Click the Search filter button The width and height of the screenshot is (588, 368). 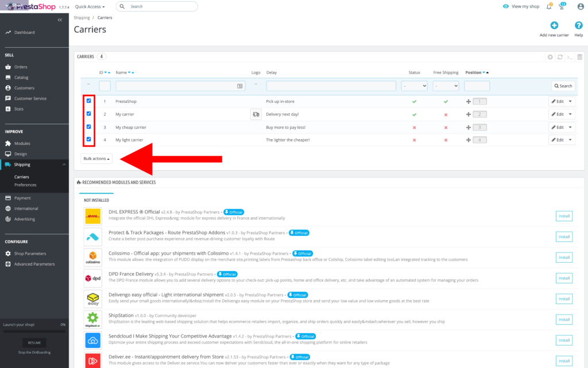(x=563, y=86)
